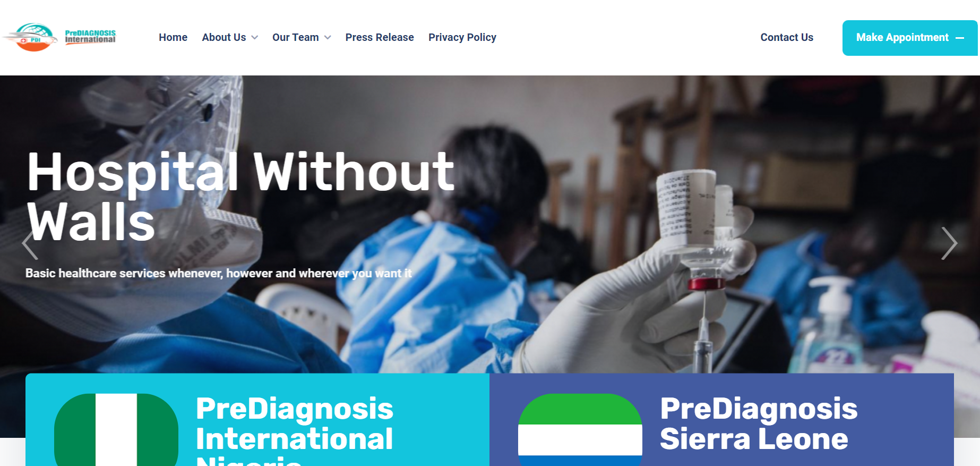The width and height of the screenshot is (980, 466).
Task: Click the minus icon in Make Appointment
Action: (x=960, y=38)
